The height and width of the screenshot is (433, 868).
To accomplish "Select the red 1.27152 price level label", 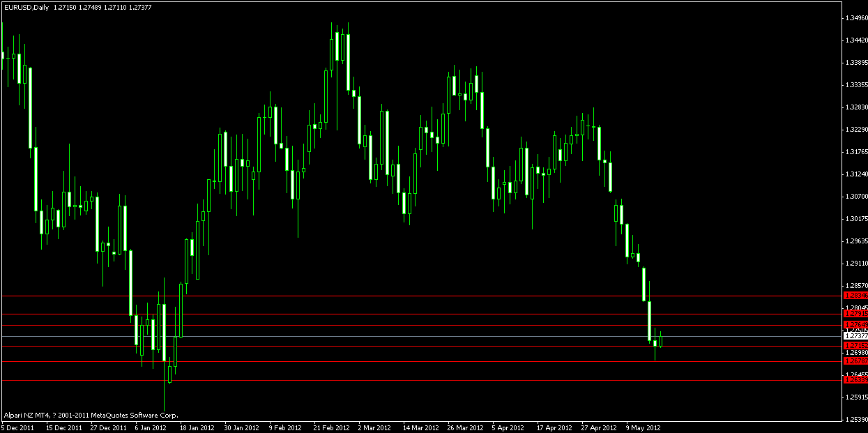I will [x=855, y=346].
